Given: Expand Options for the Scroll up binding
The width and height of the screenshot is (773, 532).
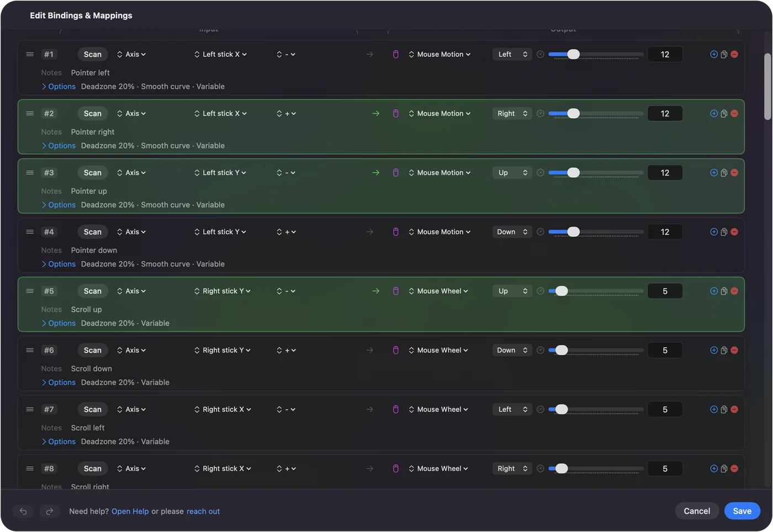Looking at the screenshot, I should pyautogui.click(x=59, y=323).
